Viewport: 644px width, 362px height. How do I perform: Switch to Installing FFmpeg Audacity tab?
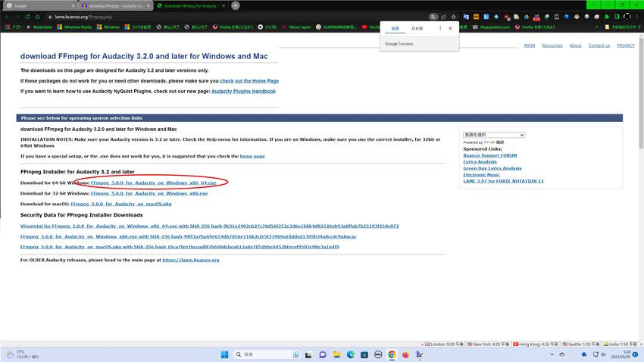pos(116,6)
